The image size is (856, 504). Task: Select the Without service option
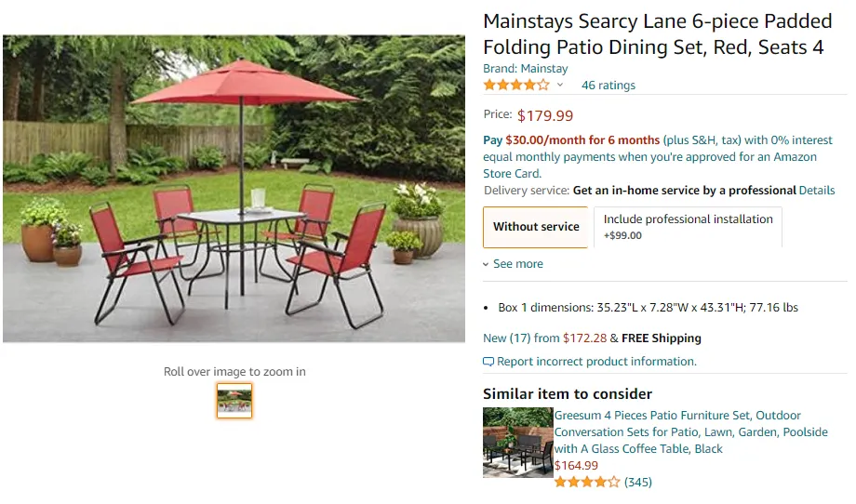[x=536, y=227]
